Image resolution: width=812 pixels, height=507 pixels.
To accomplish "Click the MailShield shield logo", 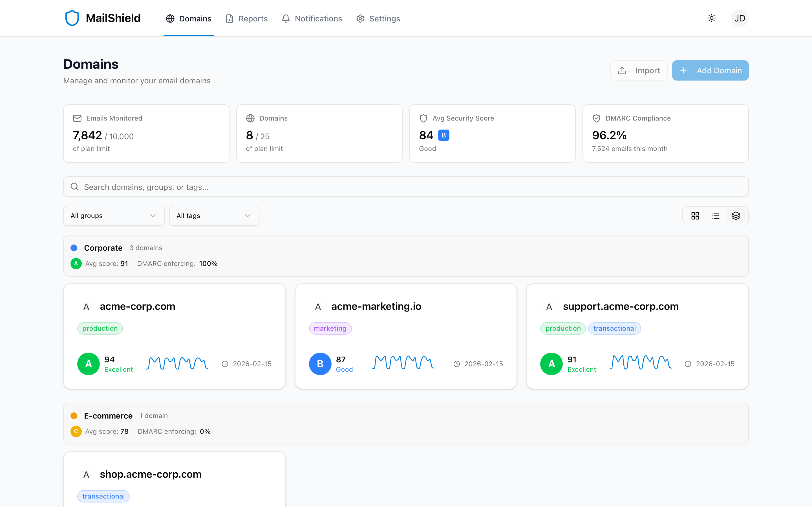I will click(x=72, y=18).
